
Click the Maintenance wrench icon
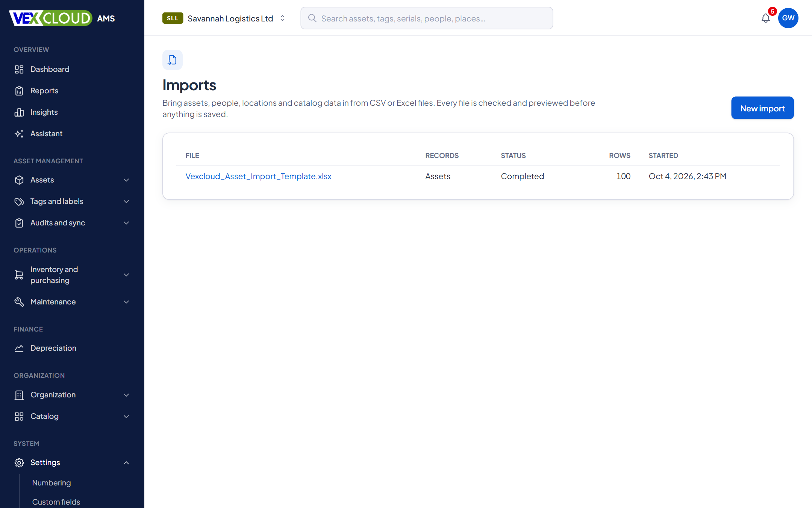coord(19,302)
